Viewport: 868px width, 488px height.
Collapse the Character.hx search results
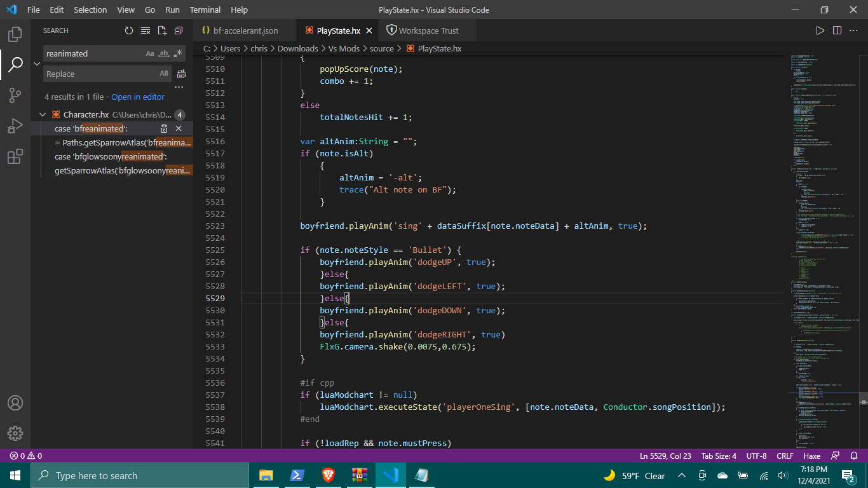pos(43,114)
